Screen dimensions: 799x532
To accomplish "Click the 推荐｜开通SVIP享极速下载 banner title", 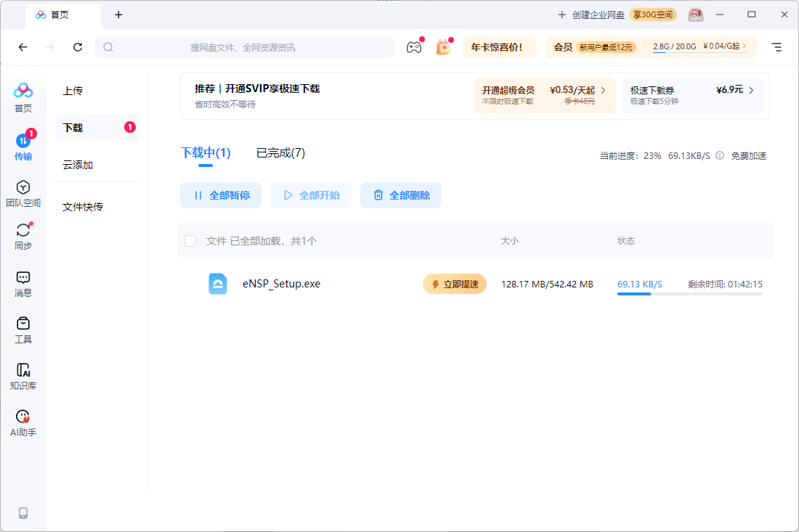I will 257,89.
